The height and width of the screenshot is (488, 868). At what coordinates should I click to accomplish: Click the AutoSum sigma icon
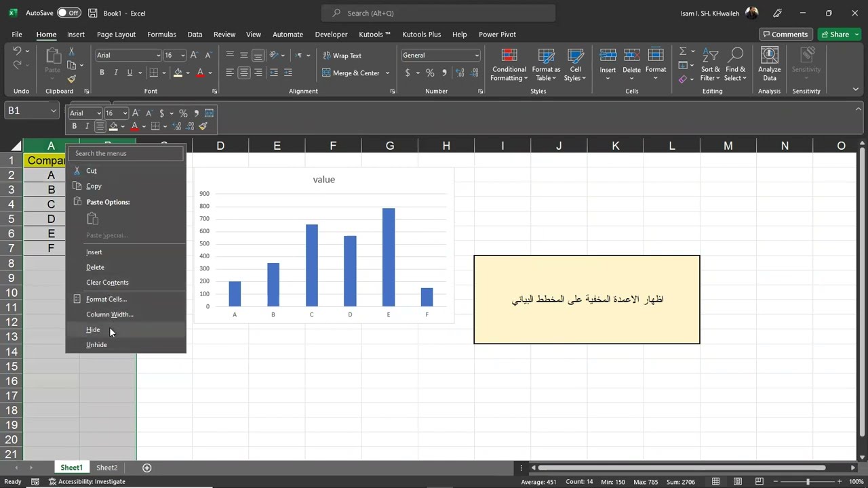pyautogui.click(x=683, y=52)
